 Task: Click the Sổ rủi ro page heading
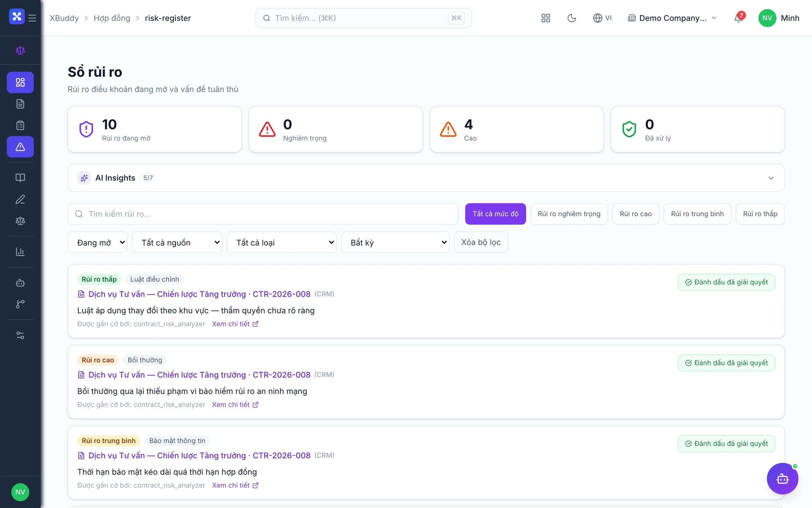[x=95, y=72]
